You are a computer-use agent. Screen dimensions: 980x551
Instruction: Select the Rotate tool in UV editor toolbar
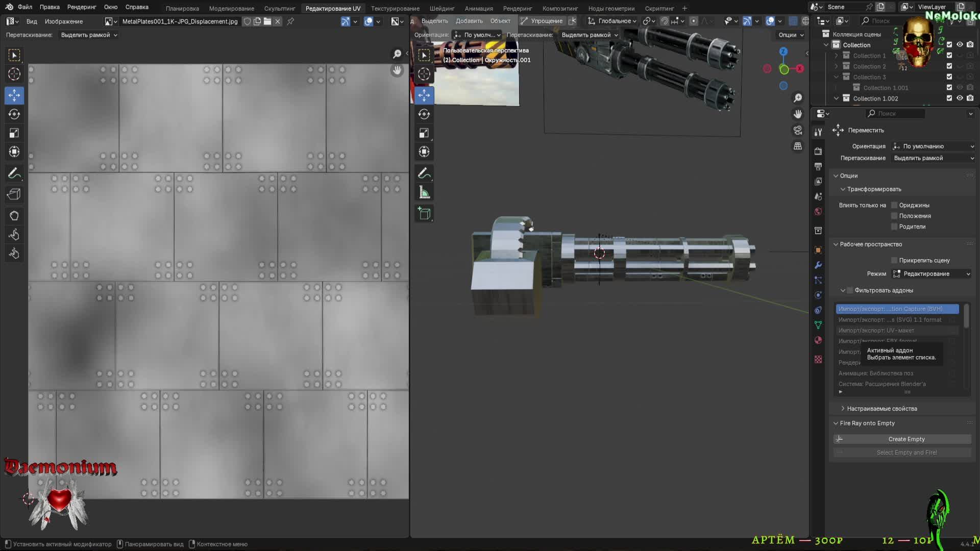click(x=14, y=114)
